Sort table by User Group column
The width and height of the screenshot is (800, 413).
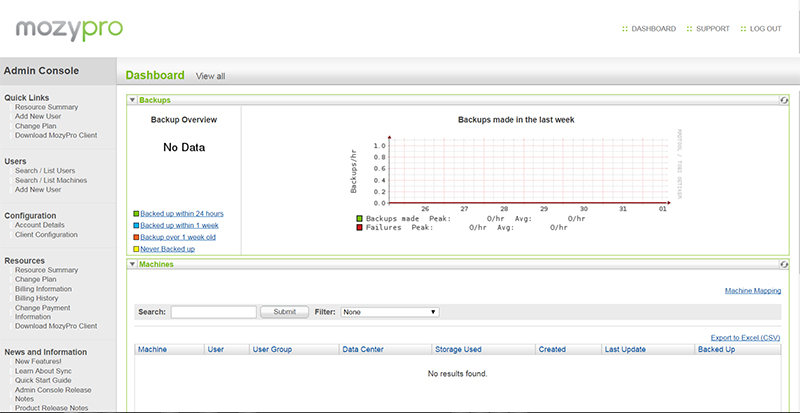tap(272, 350)
